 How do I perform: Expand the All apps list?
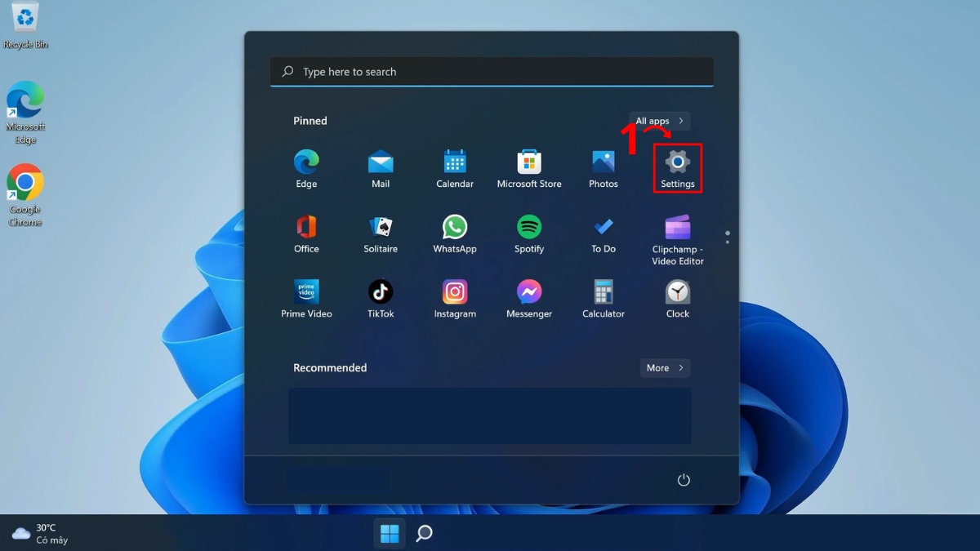point(657,120)
